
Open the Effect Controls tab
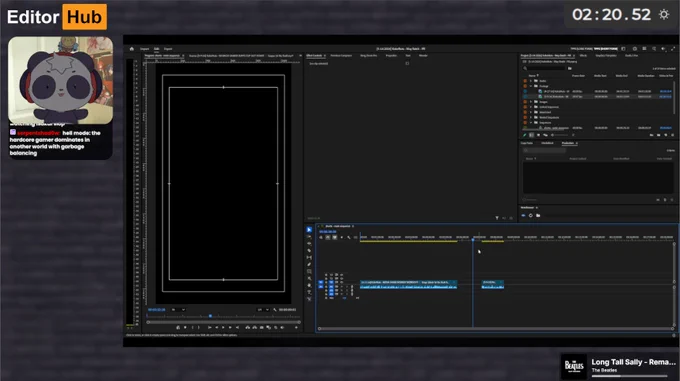[314, 56]
